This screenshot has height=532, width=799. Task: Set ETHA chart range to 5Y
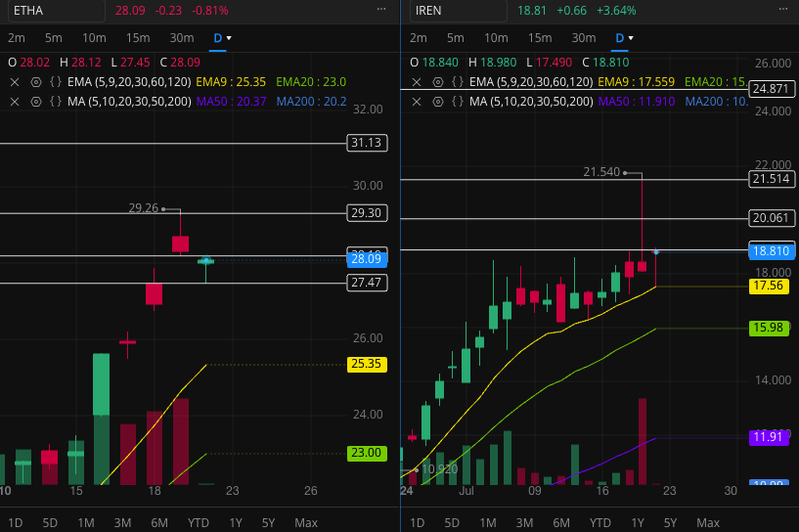point(269,523)
